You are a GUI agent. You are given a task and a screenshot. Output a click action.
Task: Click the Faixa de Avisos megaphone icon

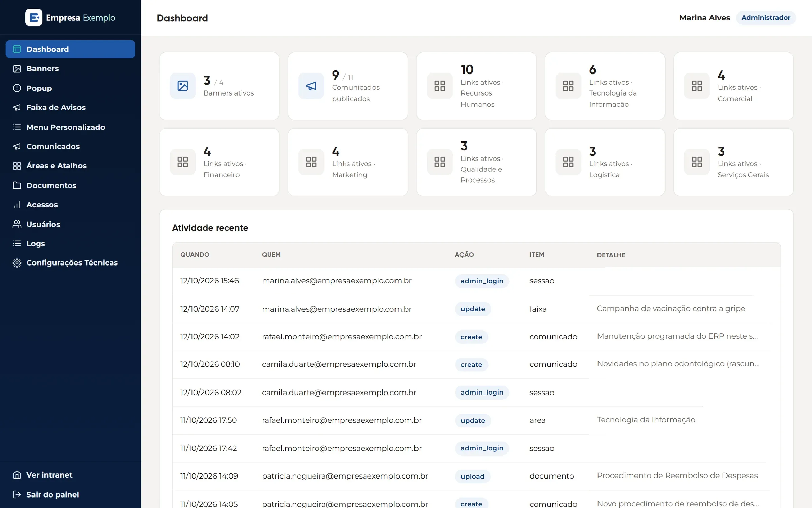17,107
